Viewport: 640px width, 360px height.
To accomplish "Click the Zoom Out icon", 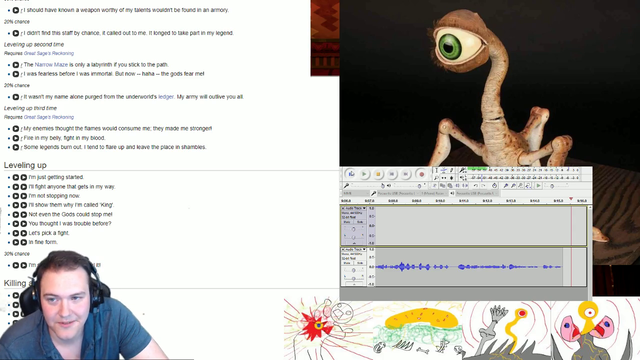I will [x=513, y=186].
